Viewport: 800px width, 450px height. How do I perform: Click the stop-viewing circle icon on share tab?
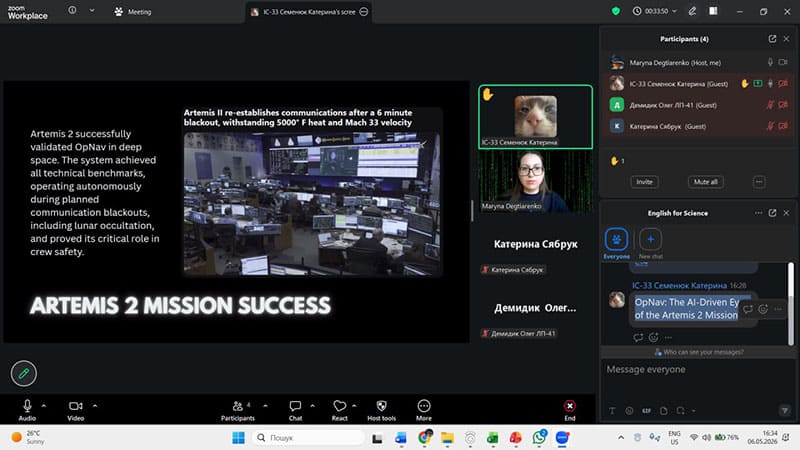pos(364,11)
